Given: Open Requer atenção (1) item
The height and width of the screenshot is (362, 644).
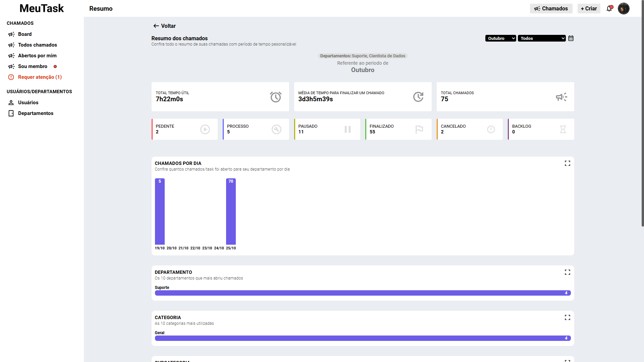Looking at the screenshot, I should pos(40,77).
